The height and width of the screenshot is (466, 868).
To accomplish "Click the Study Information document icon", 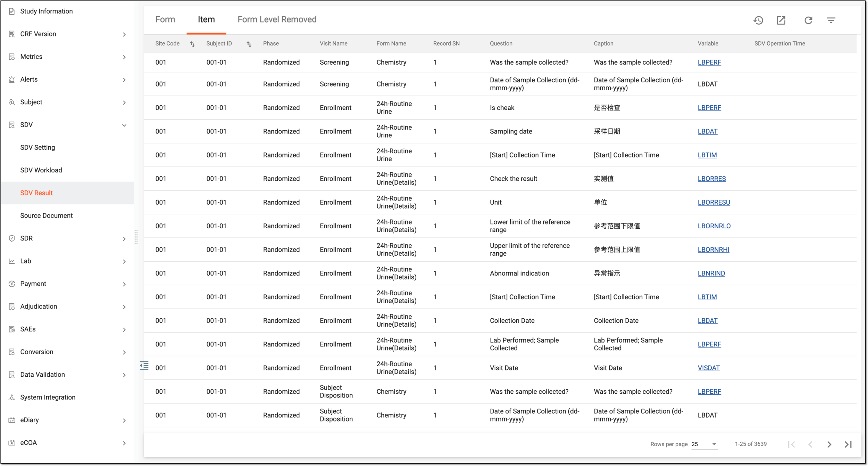I will (x=12, y=11).
